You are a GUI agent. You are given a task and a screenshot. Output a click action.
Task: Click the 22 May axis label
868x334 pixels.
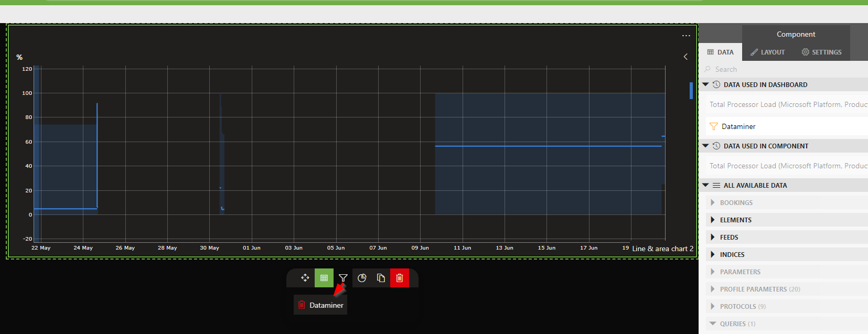pyautogui.click(x=41, y=248)
